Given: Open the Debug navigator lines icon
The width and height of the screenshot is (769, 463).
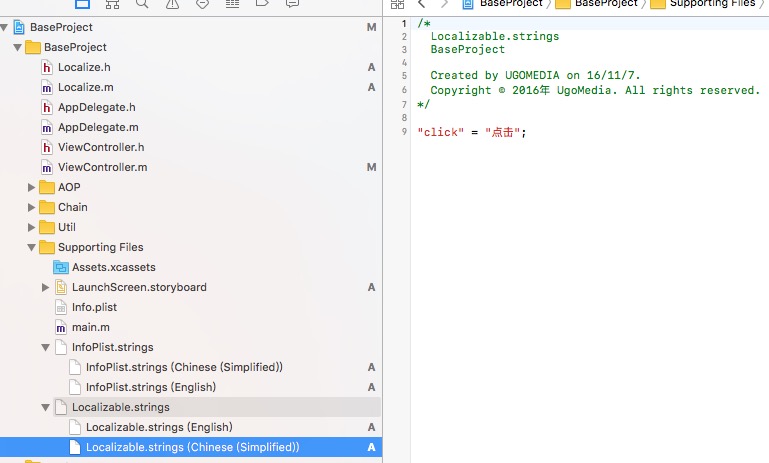Looking at the screenshot, I should click(232, 4).
